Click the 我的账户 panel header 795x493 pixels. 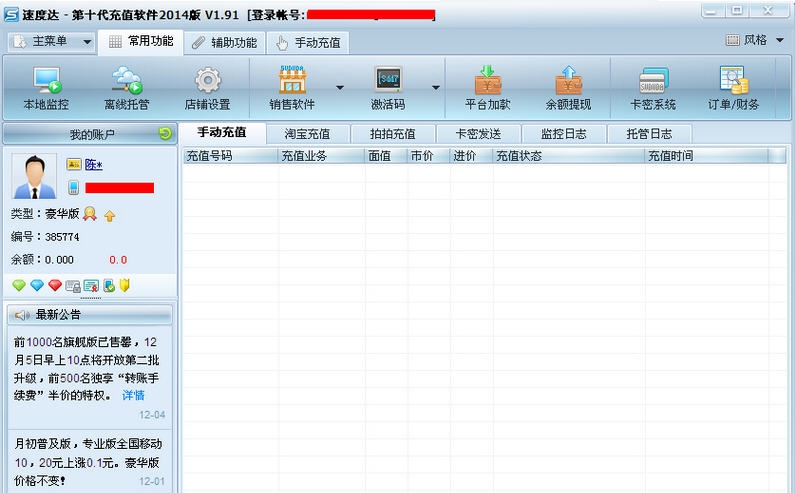click(90, 134)
